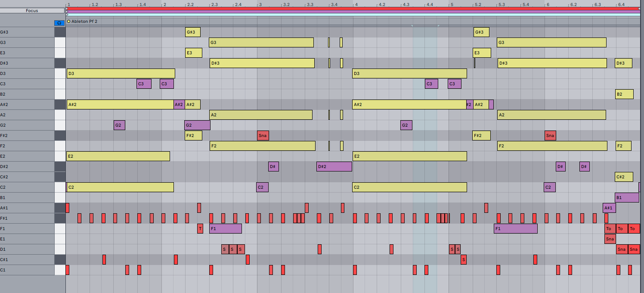This screenshot has height=293, width=644.
Task: Select the Ableton Pf 2 clip name
Action: click(84, 21)
